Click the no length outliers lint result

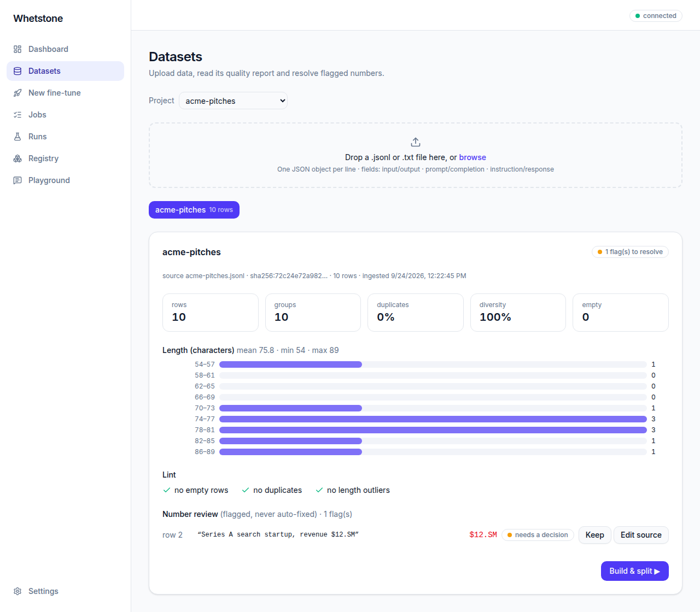coord(353,490)
